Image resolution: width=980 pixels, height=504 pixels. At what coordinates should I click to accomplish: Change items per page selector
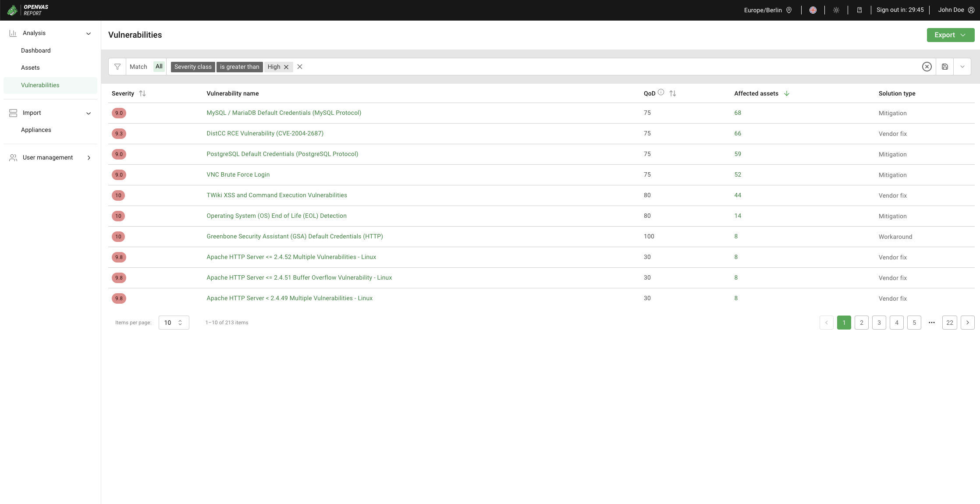[x=174, y=323]
